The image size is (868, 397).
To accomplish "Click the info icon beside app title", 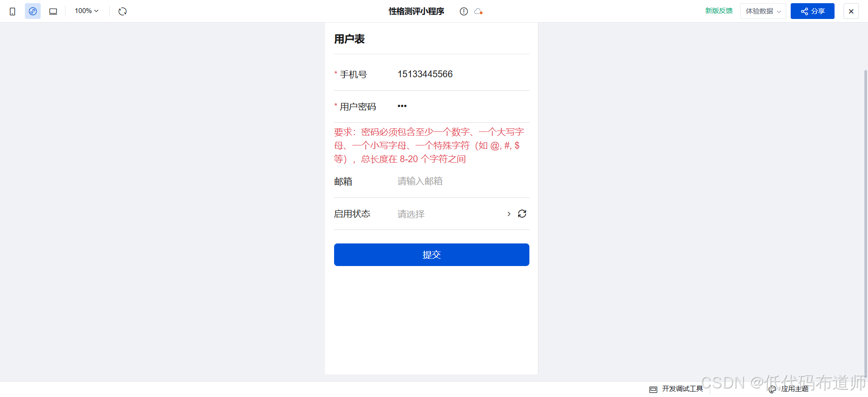I will coord(464,11).
